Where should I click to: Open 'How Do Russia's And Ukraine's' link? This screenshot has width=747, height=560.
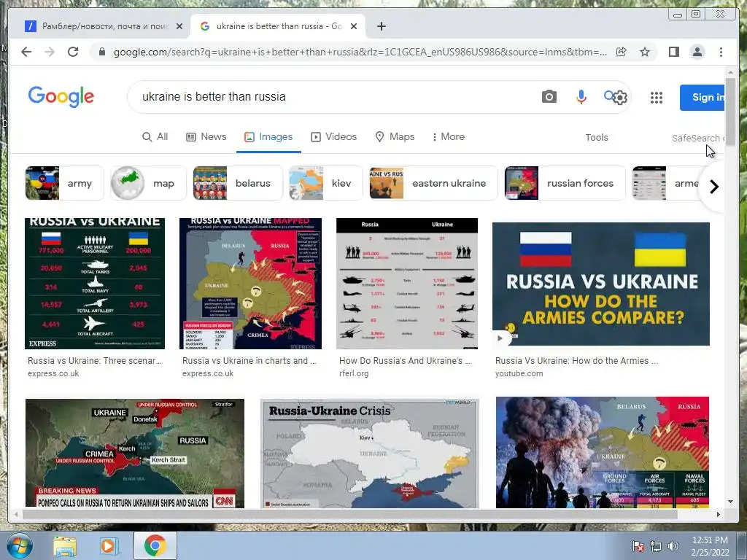pos(405,361)
